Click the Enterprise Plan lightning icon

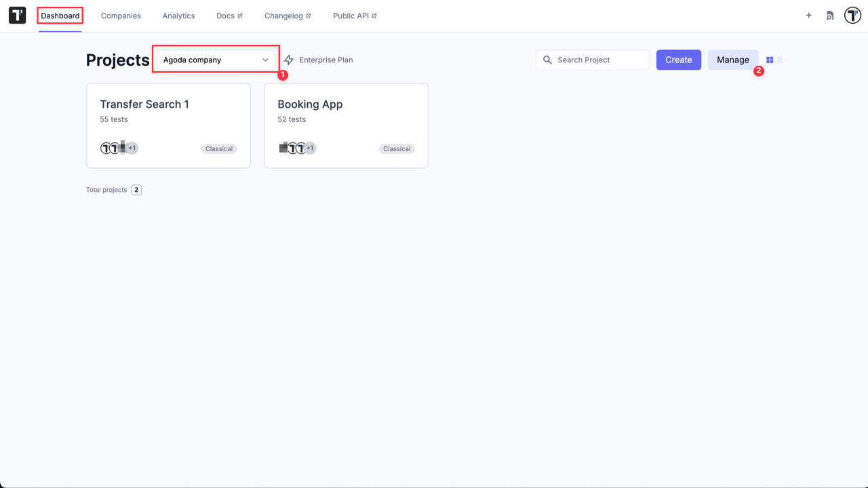(290, 60)
